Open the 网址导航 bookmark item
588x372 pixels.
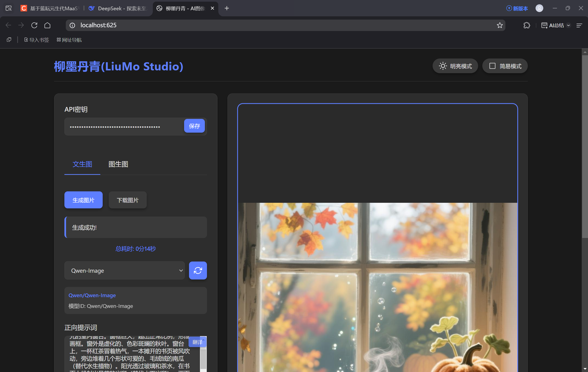coord(69,40)
